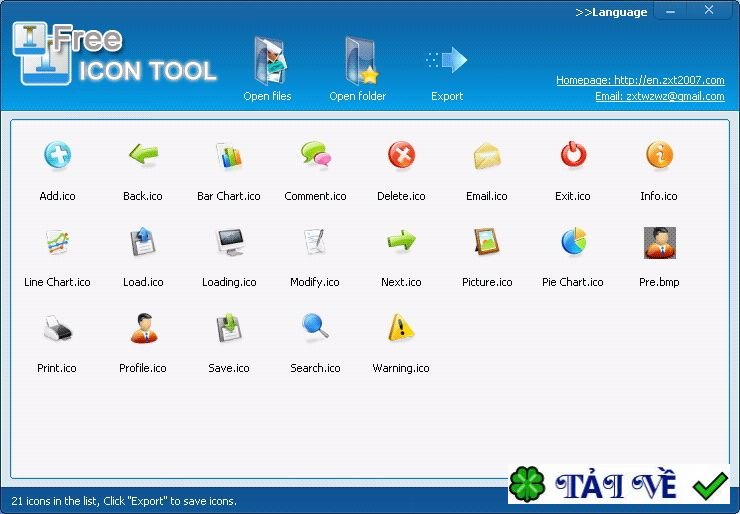The width and height of the screenshot is (740, 514).
Task: Select the Warning.ico yellow triangle icon
Action: tap(401, 327)
